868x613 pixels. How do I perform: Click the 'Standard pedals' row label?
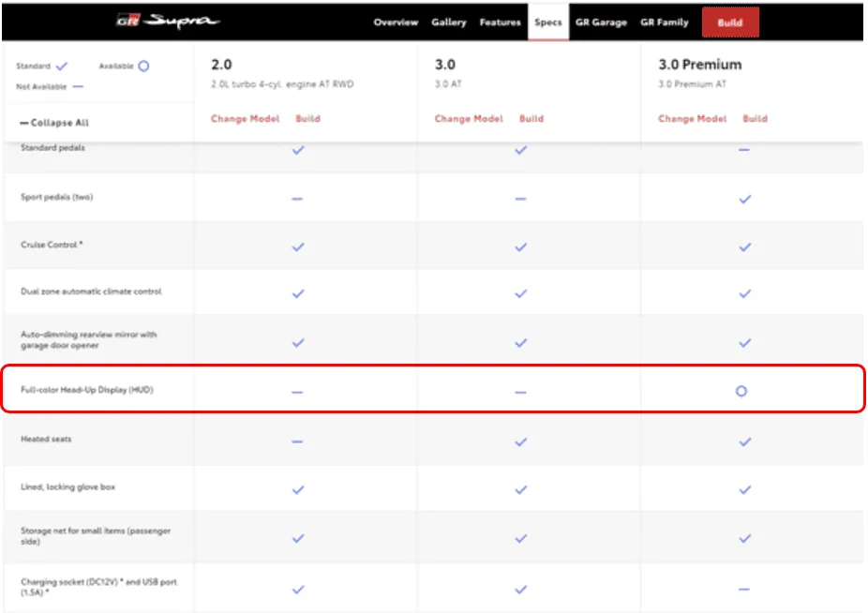pyautogui.click(x=52, y=148)
